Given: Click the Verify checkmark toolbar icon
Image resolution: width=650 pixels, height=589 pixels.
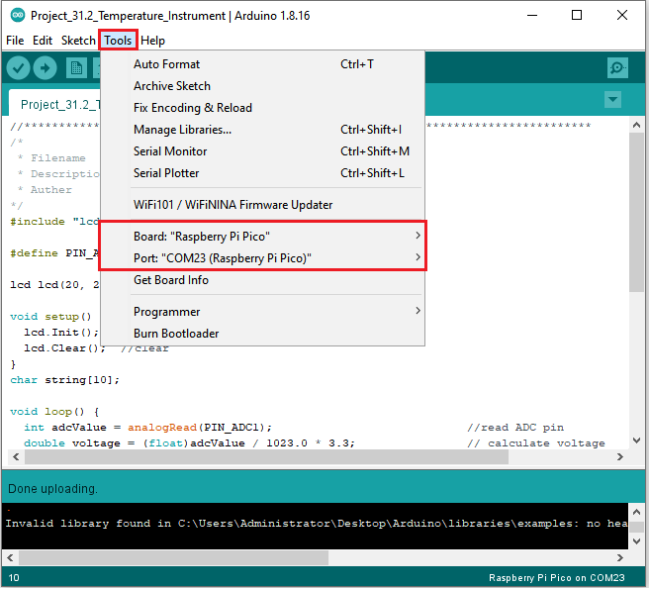Looking at the screenshot, I should pos(18,68).
